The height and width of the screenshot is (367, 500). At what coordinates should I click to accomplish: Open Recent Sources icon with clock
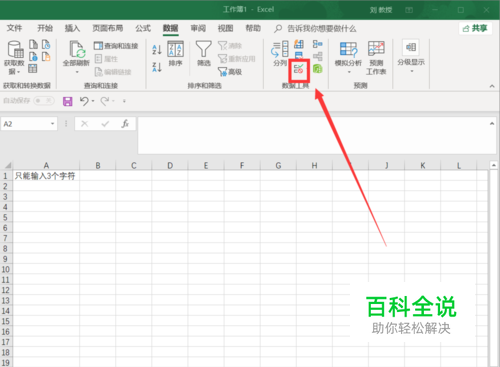(46, 44)
